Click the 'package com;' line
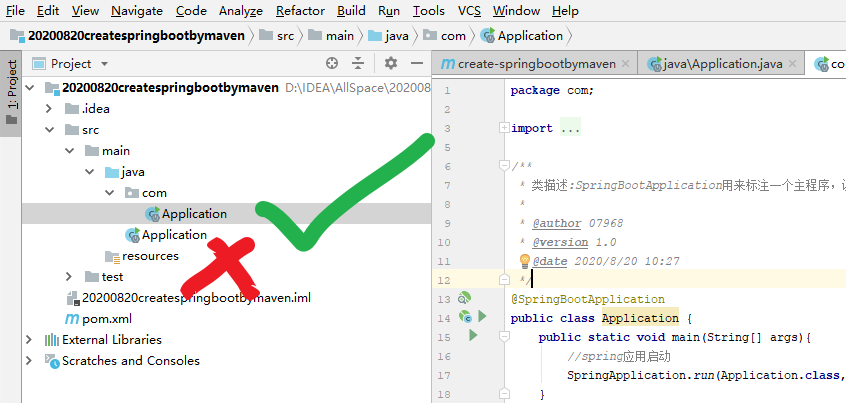 (552, 91)
